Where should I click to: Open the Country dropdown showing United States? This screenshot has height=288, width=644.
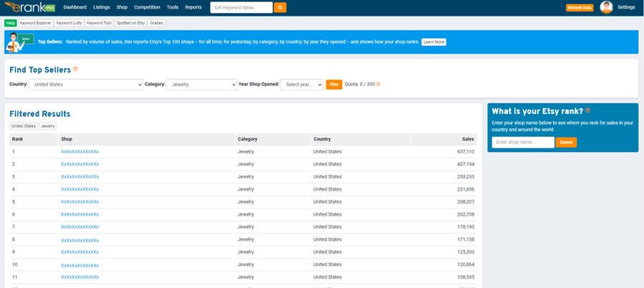pyautogui.click(x=87, y=85)
